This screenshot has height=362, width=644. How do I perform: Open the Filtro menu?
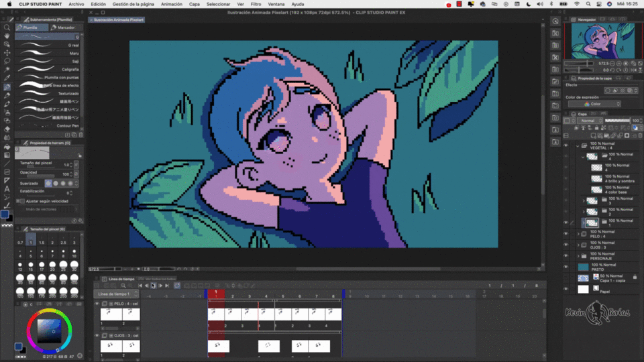256,4
